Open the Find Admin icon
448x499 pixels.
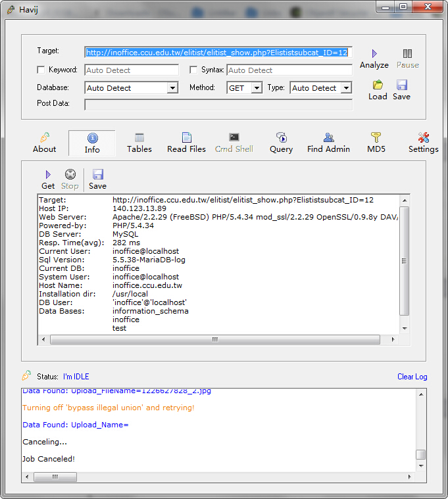click(328, 137)
